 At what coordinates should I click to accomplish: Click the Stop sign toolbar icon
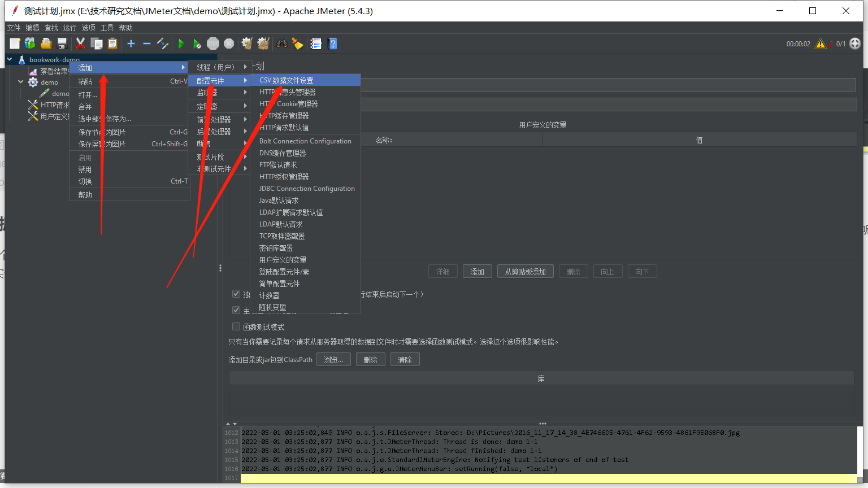tap(213, 43)
